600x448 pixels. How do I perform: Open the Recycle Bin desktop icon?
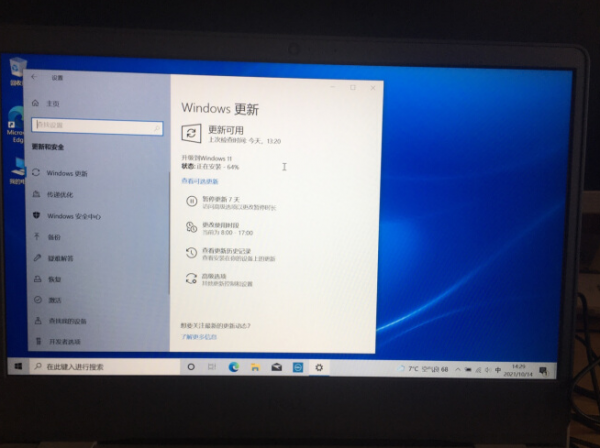tap(16, 72)
